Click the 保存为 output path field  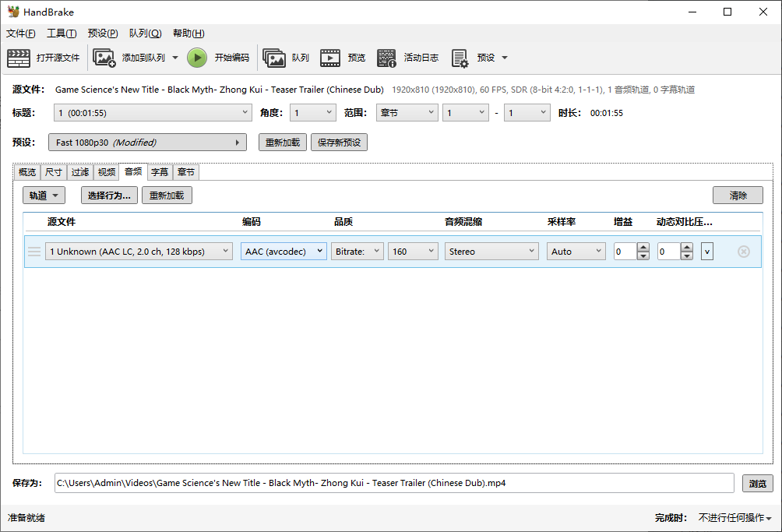pos(393,483)
